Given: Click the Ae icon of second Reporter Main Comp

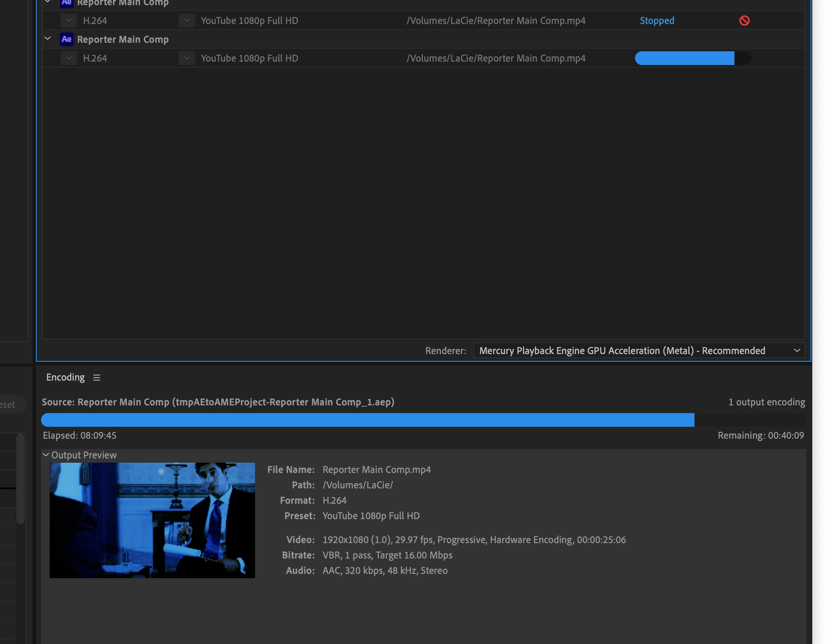Looking at the screenshot, I should pyautogui.click(x=66, y=39).
